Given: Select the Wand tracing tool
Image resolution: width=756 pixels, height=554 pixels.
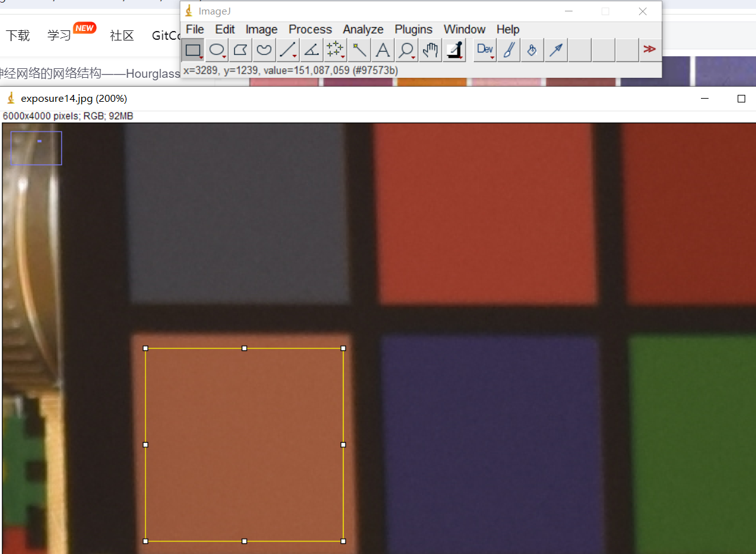Looking at the screenshot, I should tap(359, 50).
